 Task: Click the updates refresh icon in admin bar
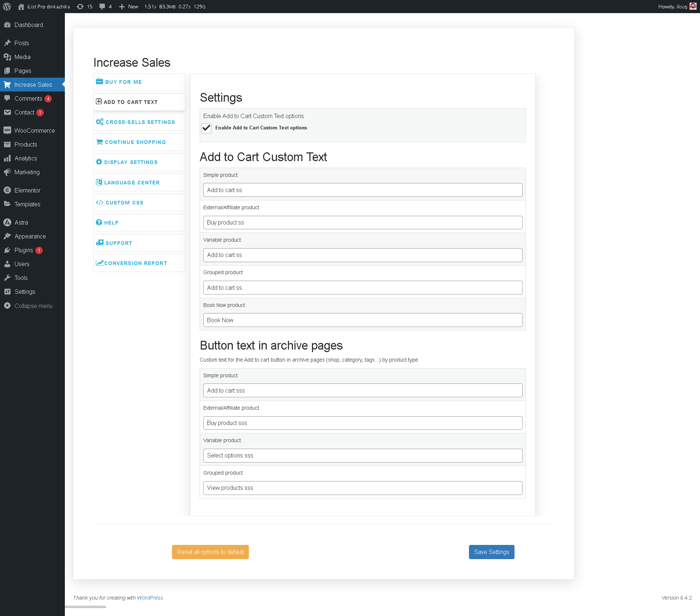(x=80, y=7)
